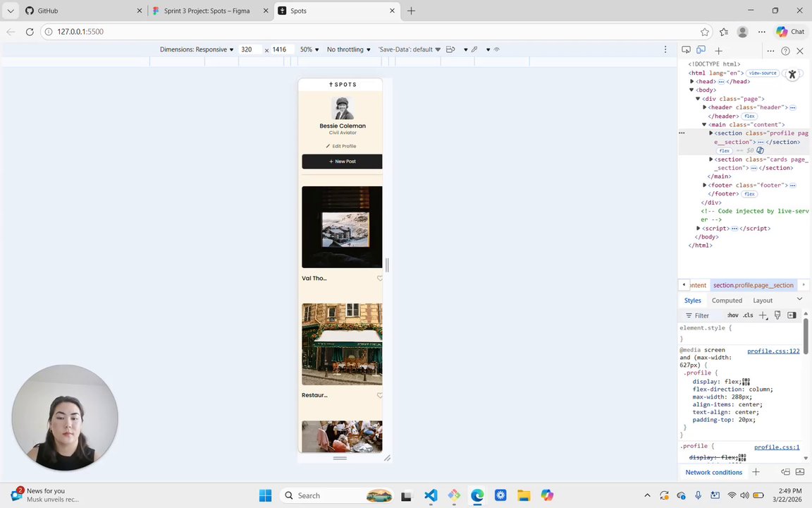This screenshot has width=812, height=508.
Task: Add a new DevTools panel tab
Action: click(x=718, y=51)
